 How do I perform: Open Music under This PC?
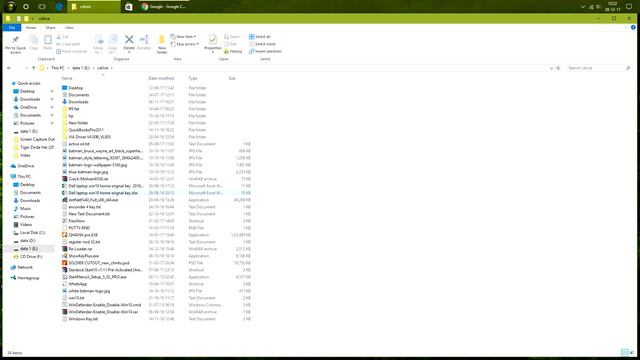click(25, 209)
